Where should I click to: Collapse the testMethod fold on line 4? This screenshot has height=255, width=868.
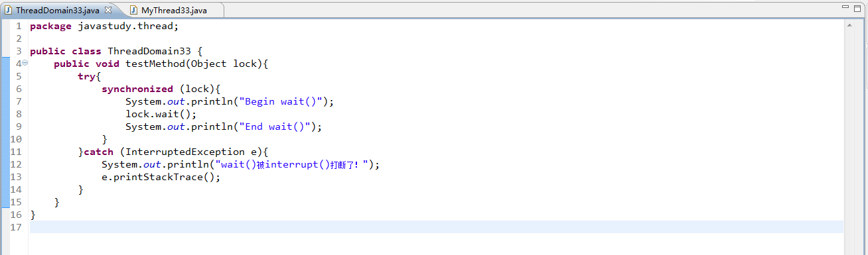pyautogui.click(x=25, y=63)
